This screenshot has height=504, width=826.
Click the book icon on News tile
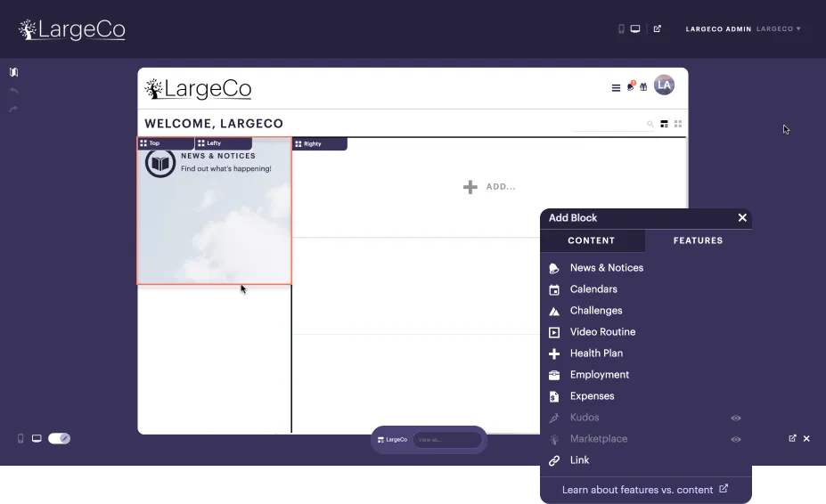160,163
